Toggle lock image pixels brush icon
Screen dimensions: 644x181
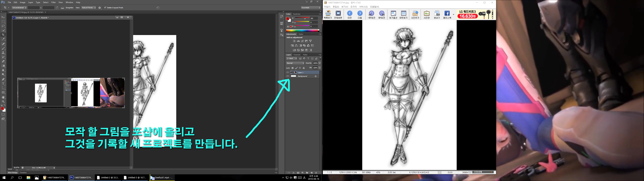pyautogui.click(x=296, y=68)
